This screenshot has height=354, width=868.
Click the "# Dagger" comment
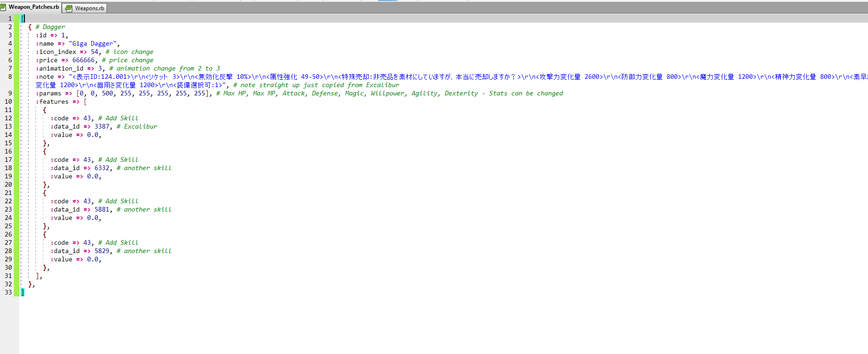(x=50, y=27)
